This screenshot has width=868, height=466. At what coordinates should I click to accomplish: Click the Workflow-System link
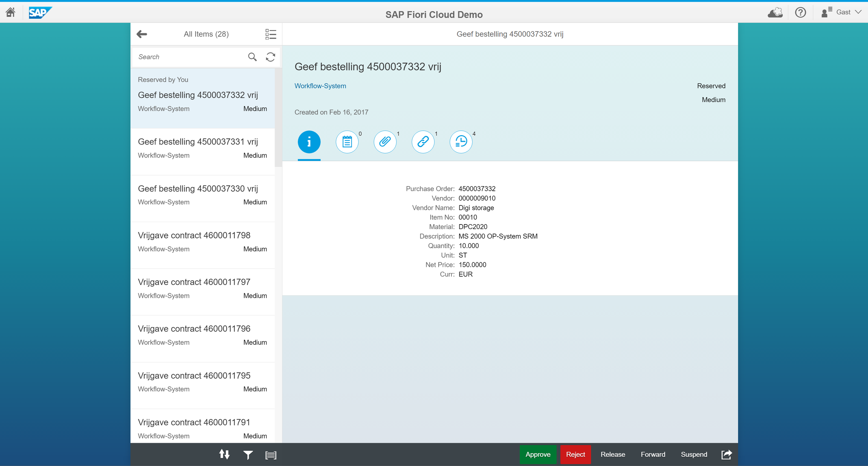coord(320,86)
